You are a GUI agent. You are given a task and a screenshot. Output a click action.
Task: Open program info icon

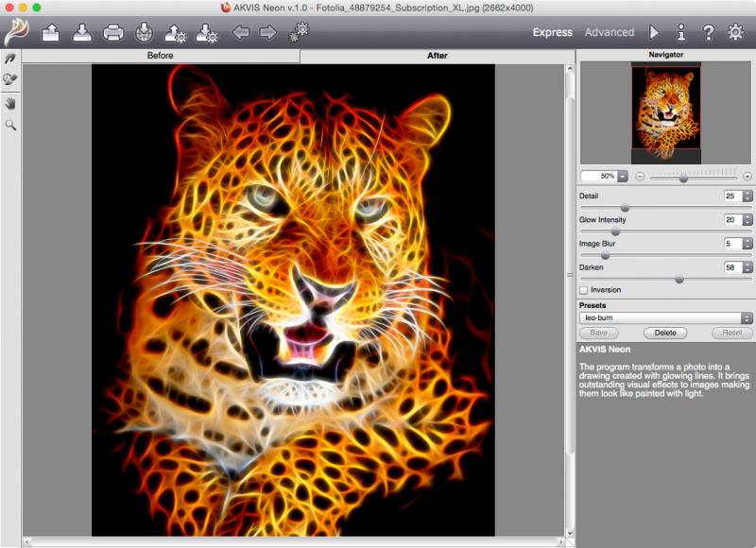click(x=680, y=32)
